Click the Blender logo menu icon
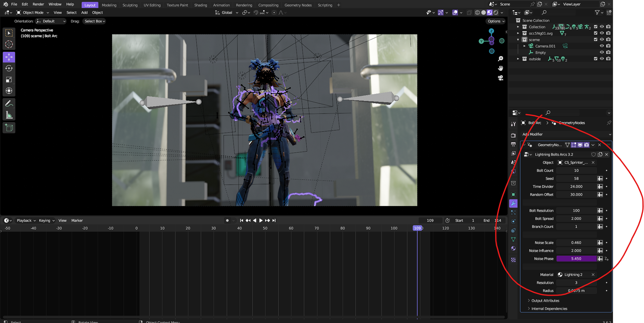Screen dimensions: 644x323 (x=5, y=4)
